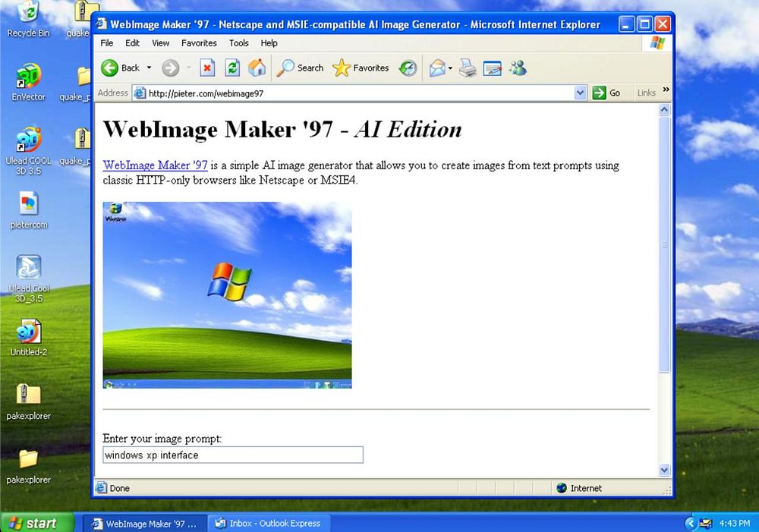Click into the Address bar URL field
759x532 pixels.
pos(358,93)
